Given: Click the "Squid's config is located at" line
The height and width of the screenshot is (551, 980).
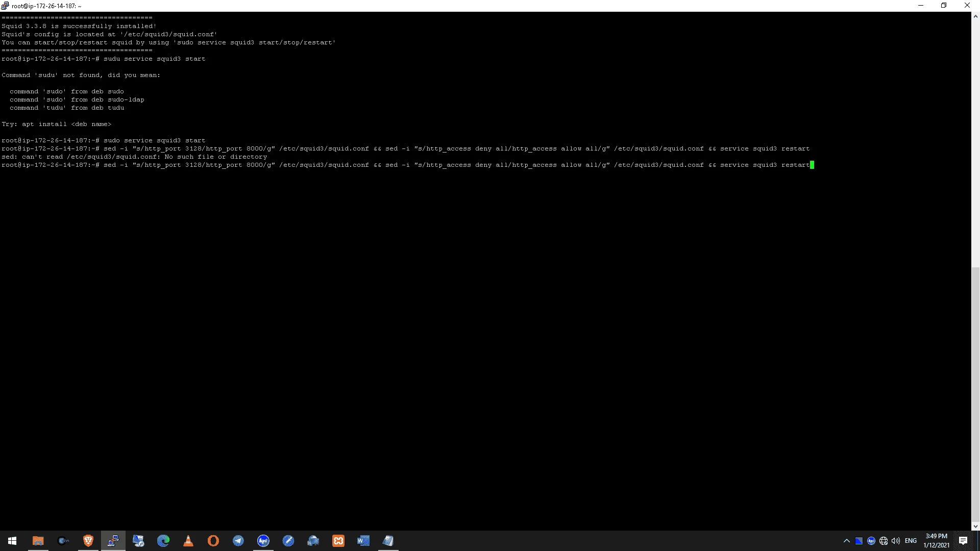Looking at the screenshot, I should click(x=109, y=34).
